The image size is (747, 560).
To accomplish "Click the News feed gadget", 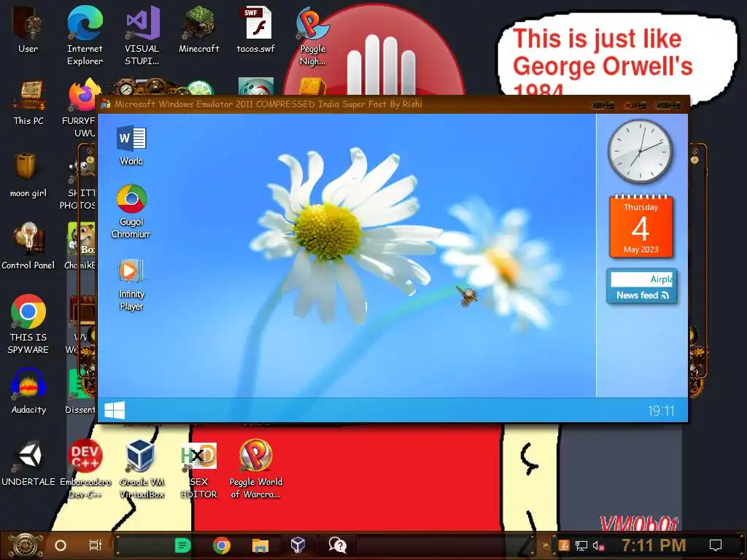I will pos(641,286).
